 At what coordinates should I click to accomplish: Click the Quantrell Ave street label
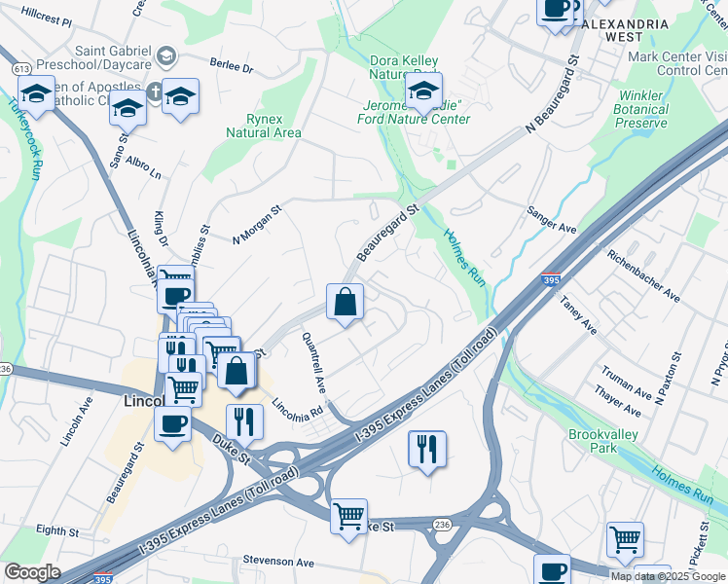pos(313,363)
